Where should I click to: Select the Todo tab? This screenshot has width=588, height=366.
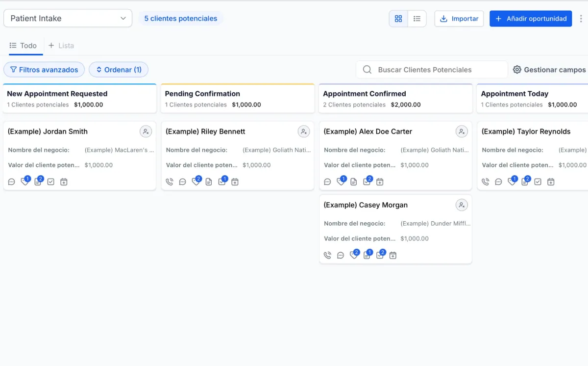[24, 46]
